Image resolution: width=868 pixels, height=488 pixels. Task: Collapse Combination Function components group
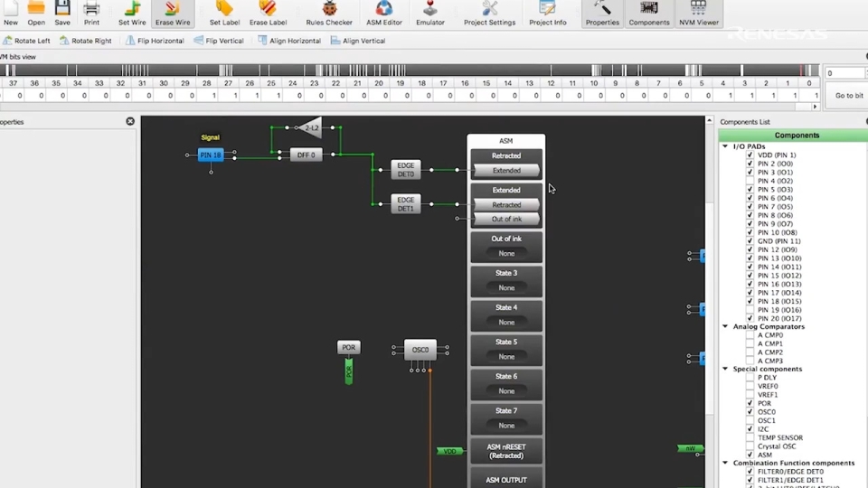pyautogui.click(x=725, y=463)
